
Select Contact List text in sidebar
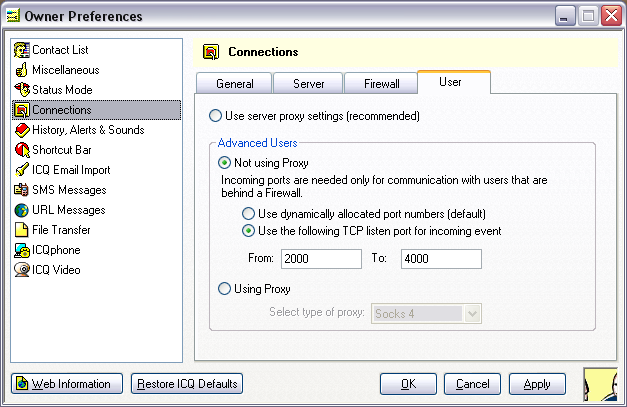pos(60,50)
